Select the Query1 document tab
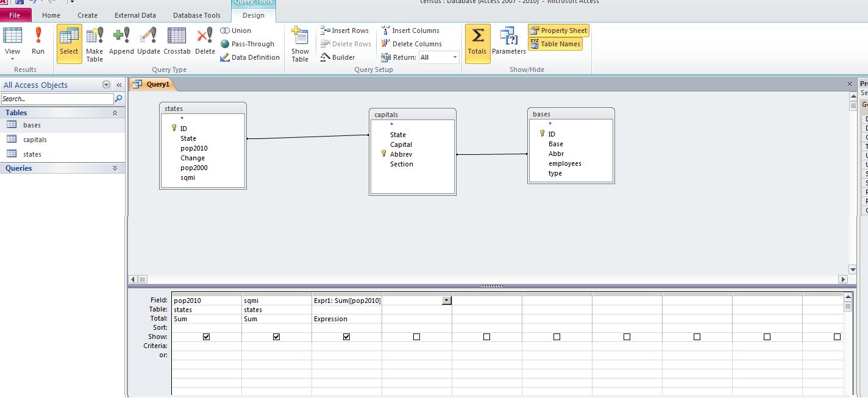The width and height of the screenshot is (868, 406). [x=152, y=84]
